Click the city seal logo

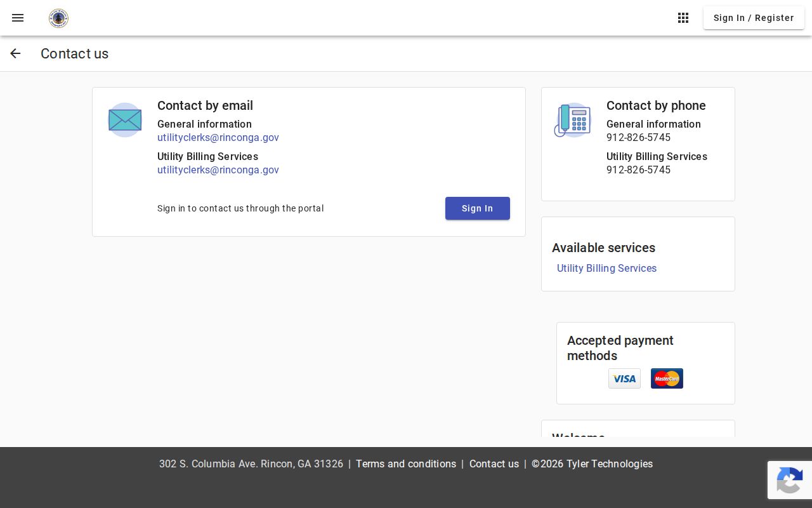58,18
